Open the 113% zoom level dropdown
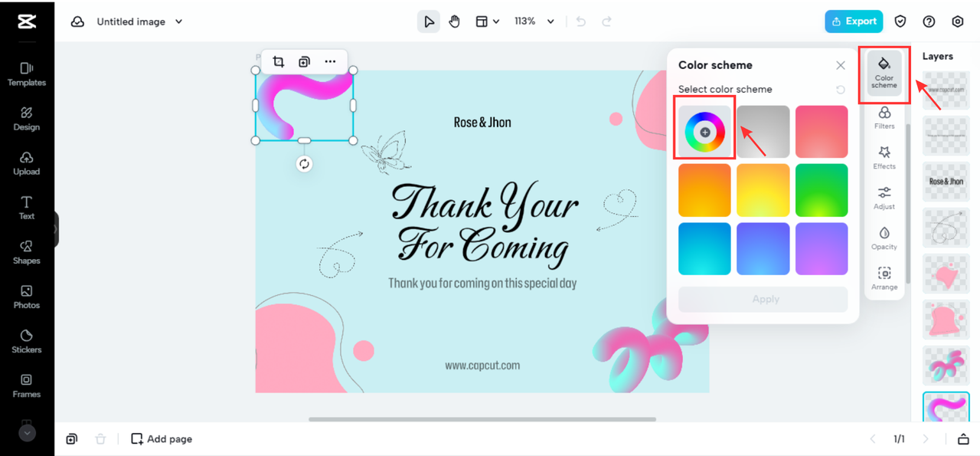 click(x=534, y=21)
